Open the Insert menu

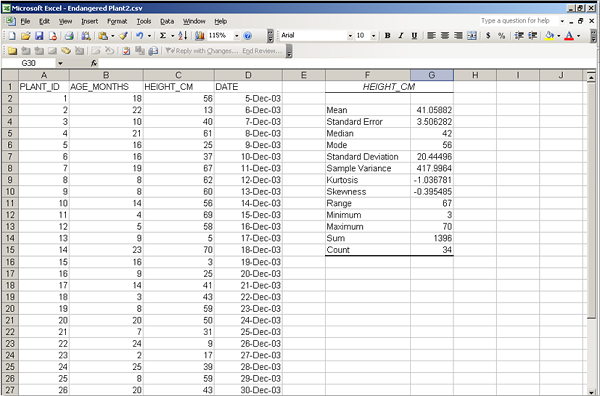click(90, 21)
